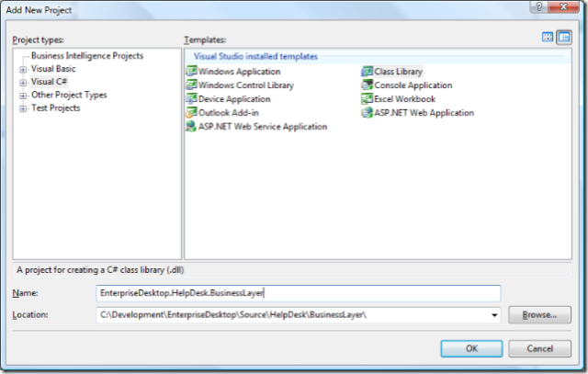Expand the Visual Basic project types node
Image resolution: width=588 pixels, height=374 pixels.
[23, 70]
